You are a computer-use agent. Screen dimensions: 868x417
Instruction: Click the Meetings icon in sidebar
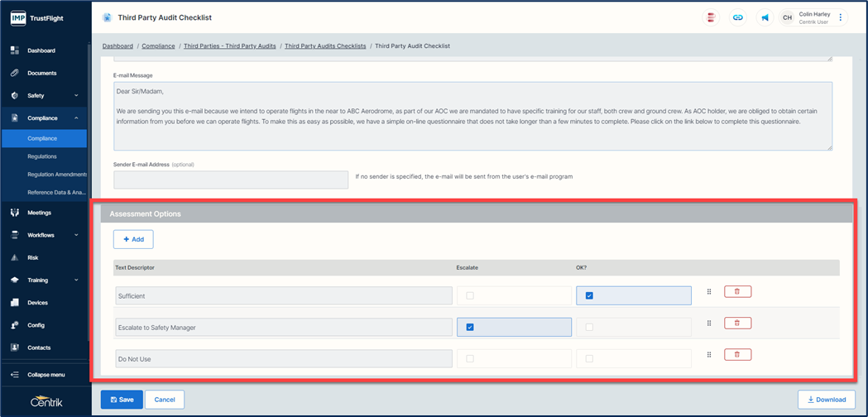(x=15, y=213)
